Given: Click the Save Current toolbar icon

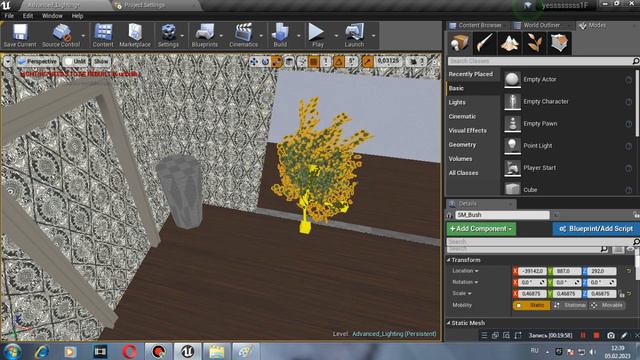Looking at the screenshot, I should [20, 35].
